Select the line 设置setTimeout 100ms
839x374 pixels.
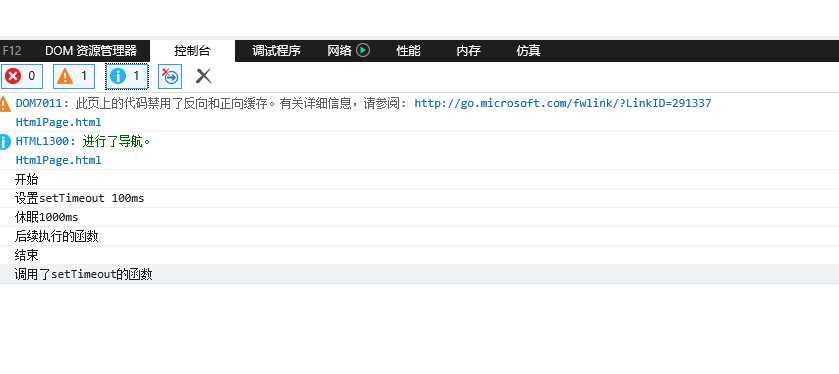[x=420, y=199]
